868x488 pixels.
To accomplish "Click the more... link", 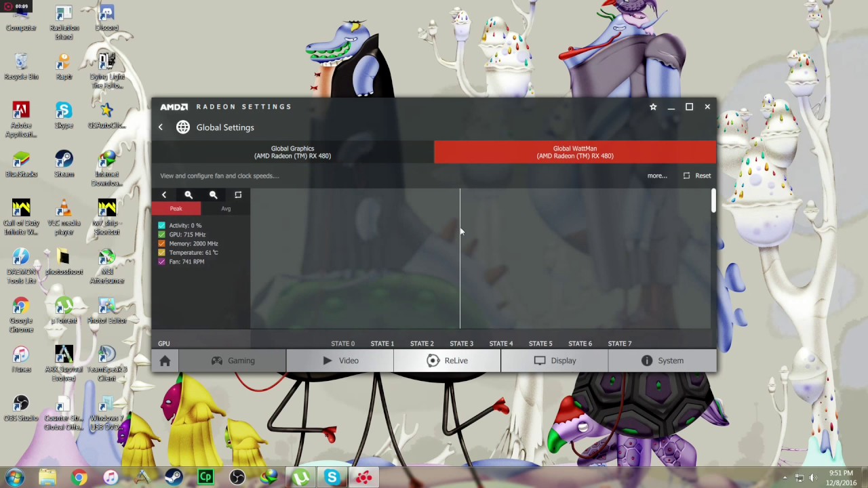I will [657, 176].
